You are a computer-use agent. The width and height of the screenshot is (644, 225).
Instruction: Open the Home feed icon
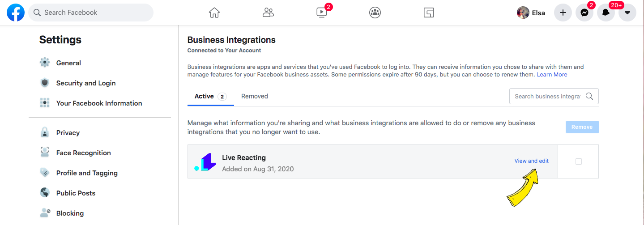[x=214, y=13]
